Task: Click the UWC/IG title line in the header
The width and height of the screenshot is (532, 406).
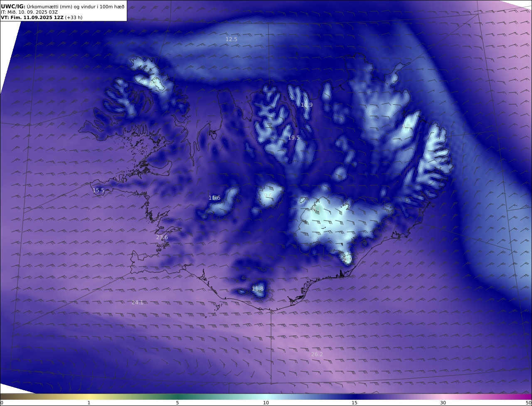Action: coord(62,6)
